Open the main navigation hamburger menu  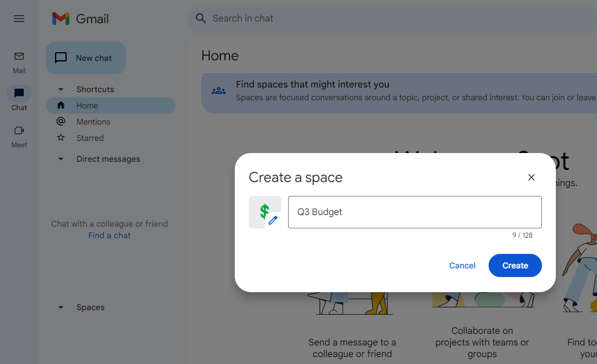click(19, 19)
